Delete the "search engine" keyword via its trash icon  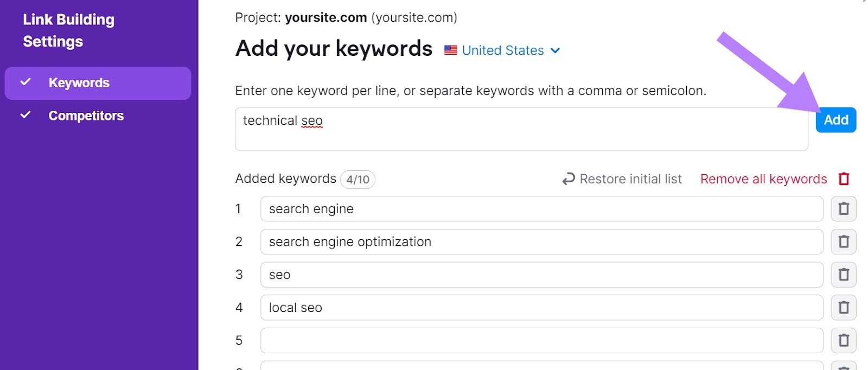[844, 208]
